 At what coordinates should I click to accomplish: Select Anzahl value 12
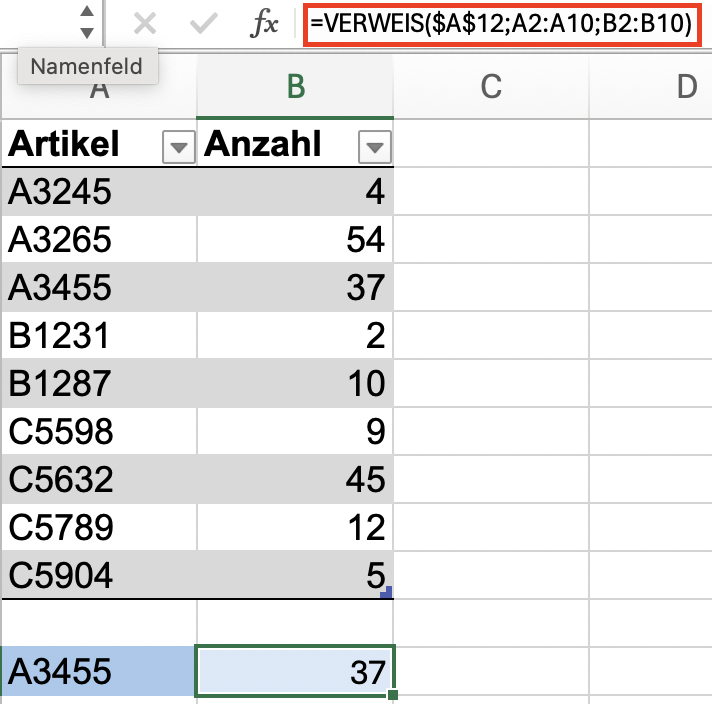pos(295,527)
